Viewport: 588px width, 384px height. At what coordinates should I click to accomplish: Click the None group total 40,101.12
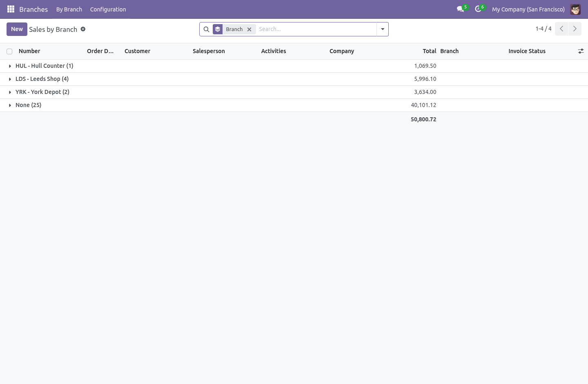click(423, 105)
